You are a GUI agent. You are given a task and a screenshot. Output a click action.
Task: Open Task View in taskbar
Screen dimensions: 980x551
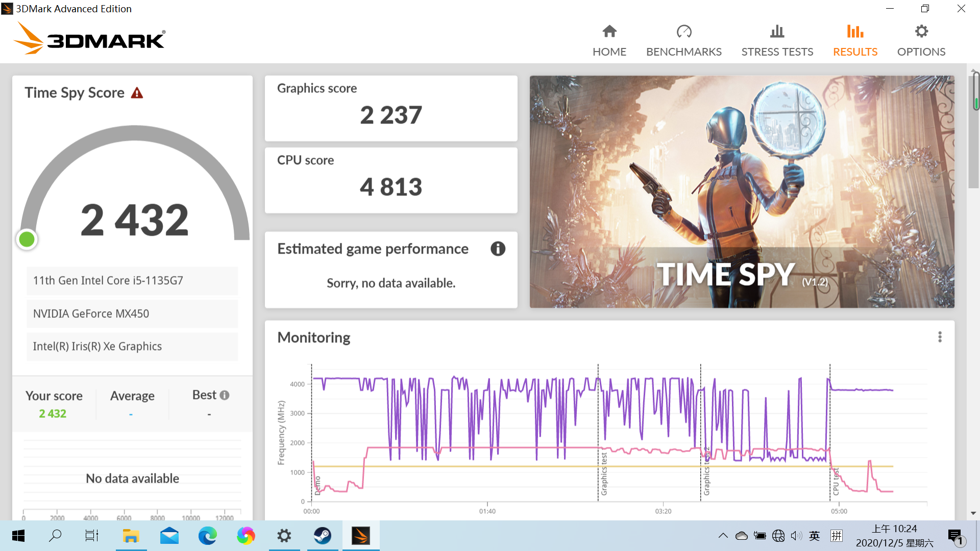[x=92, y=536]
